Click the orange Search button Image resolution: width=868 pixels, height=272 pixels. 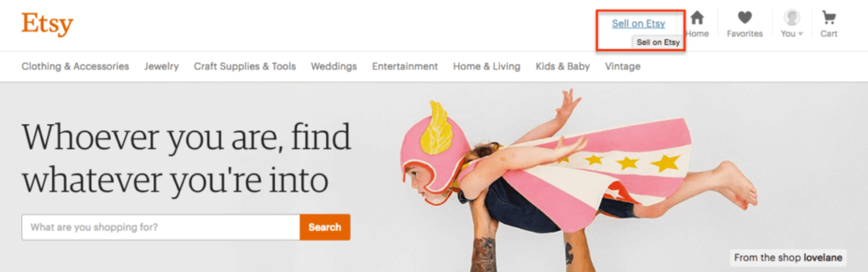coord(325,227)
